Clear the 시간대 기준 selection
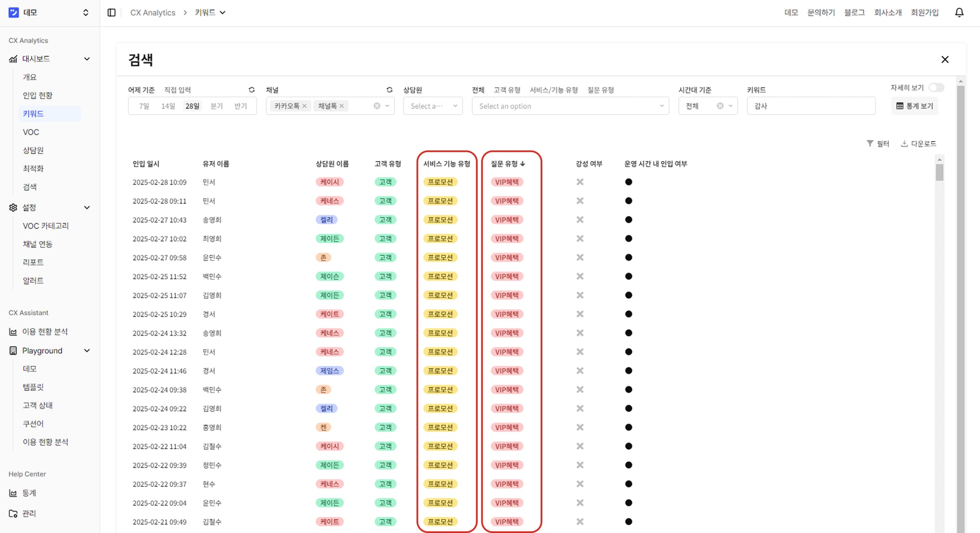Screen dimensions: 980x533 (720, 106)
